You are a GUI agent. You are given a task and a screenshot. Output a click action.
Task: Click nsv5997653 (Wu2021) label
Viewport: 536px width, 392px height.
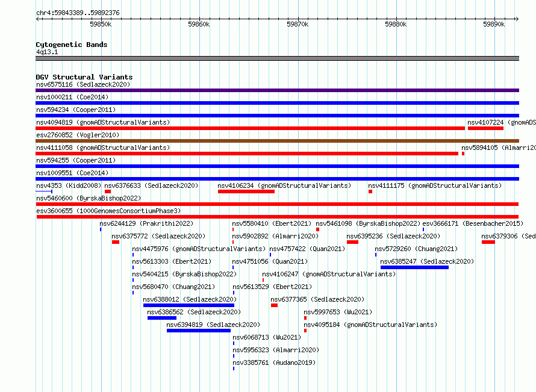(338, 312)
